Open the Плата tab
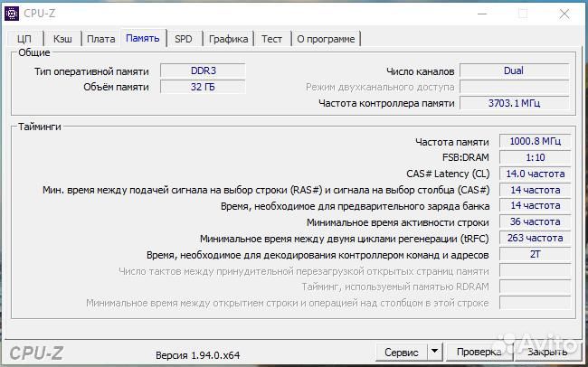 pyautogui.click(x=101, y=39)
